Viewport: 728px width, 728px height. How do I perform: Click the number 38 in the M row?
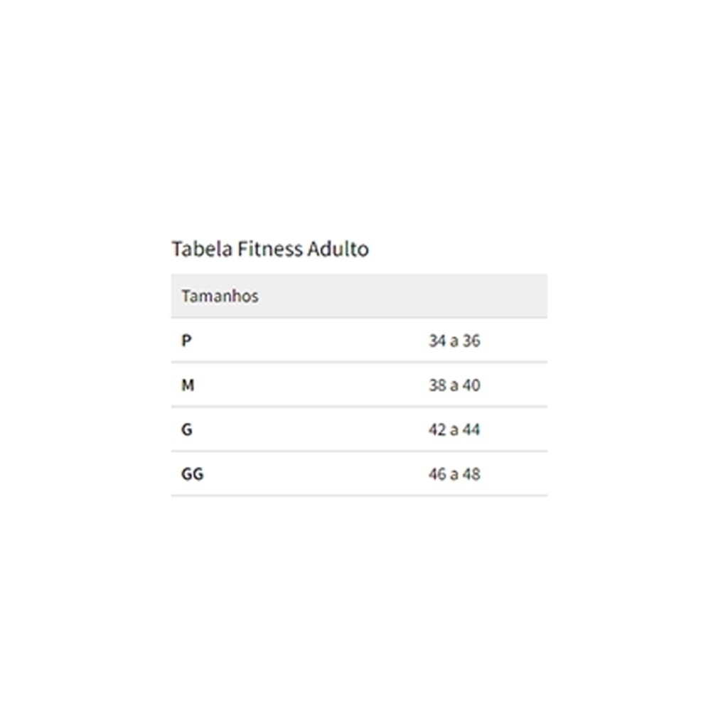pos(437,385)
